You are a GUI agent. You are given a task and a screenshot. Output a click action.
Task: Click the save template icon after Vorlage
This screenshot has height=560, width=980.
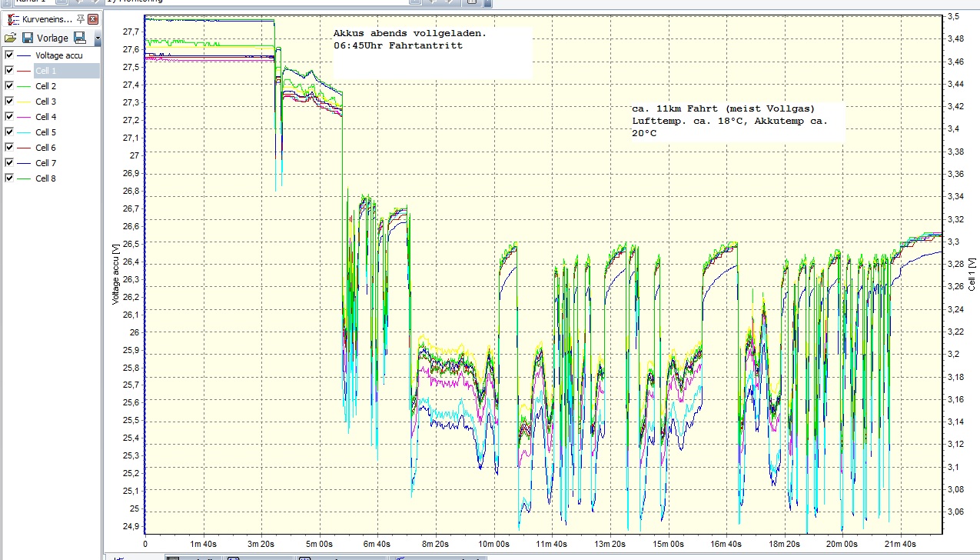[x=80, y=38]
